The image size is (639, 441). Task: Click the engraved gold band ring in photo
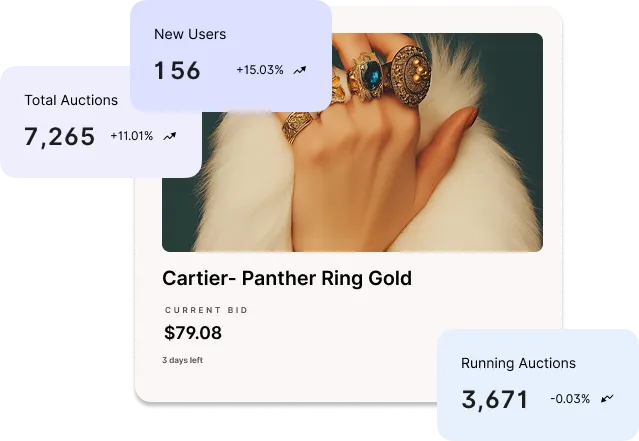298,127
